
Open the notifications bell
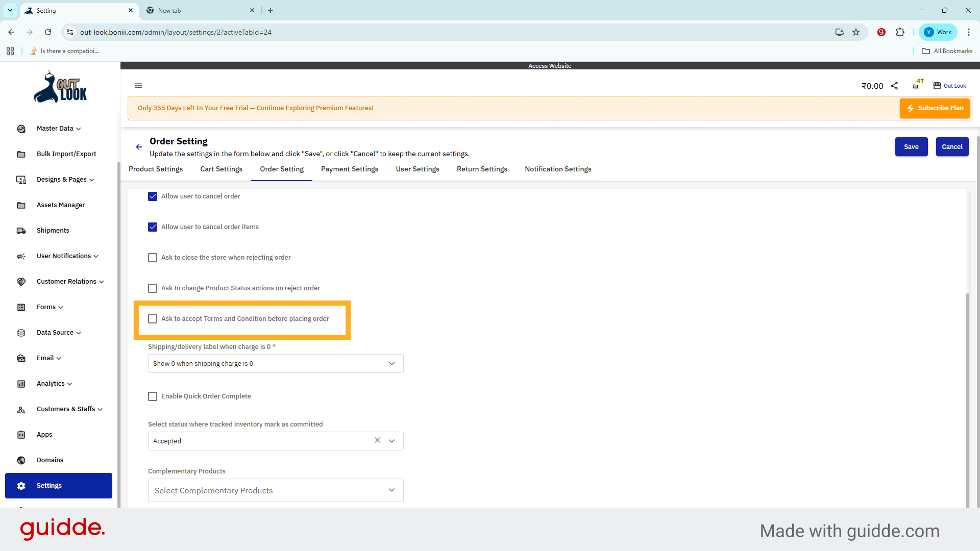tap(915, 86)
